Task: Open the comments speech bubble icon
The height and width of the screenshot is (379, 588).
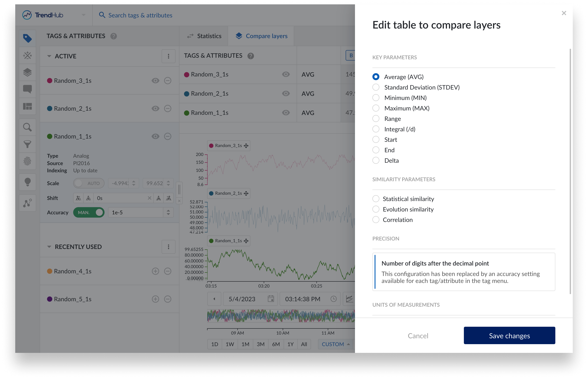Action: (27, 89)
